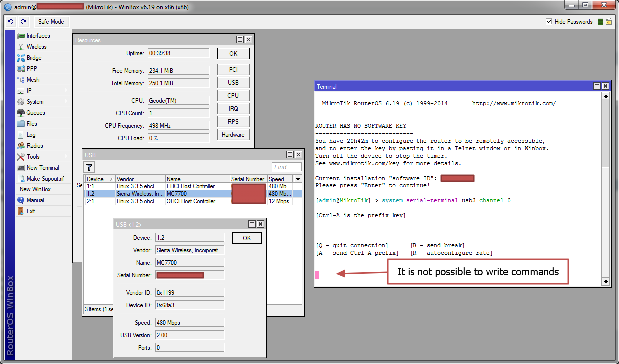Image resolution: width=619 pixels, height=364 pixels.
Task: Select the MC7700 Sierra Wireless row
Action: (193, 194)
